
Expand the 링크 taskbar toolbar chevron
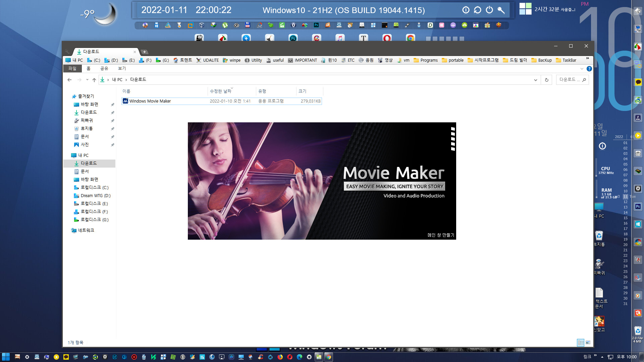click(595, 355)
